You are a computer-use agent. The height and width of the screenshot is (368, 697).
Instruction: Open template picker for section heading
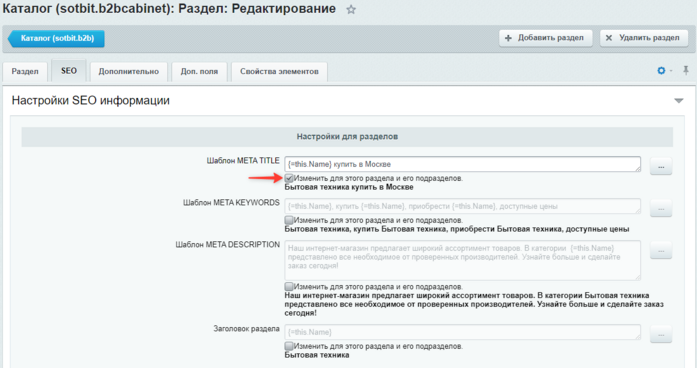coord(661,334)
